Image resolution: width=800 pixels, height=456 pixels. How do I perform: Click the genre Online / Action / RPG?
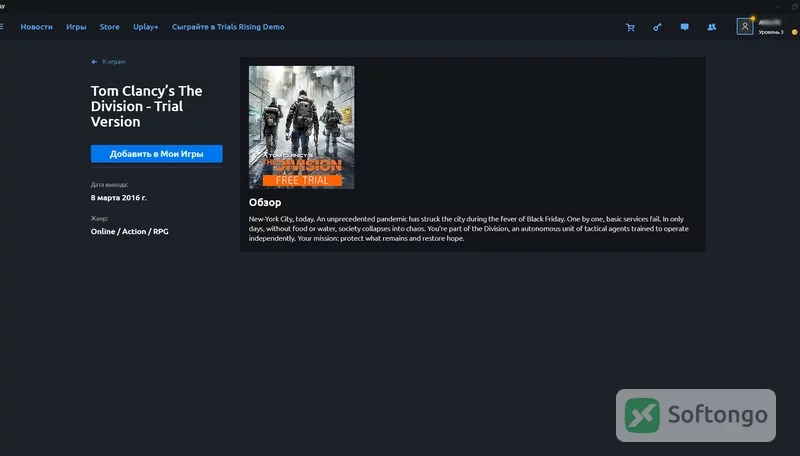tap(130, 231)
